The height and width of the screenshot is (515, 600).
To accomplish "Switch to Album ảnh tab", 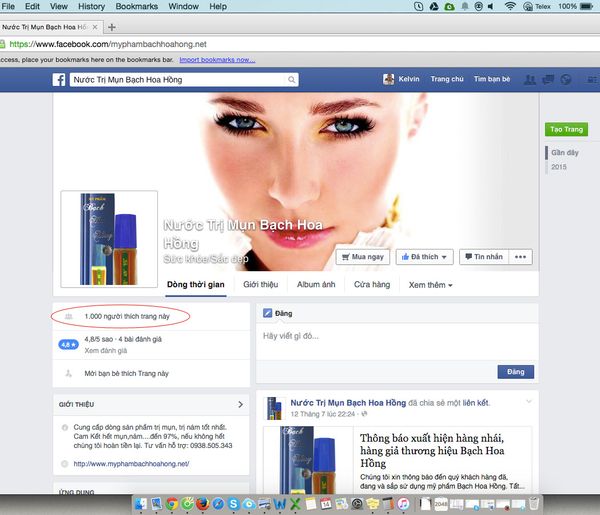I will 316,285.
